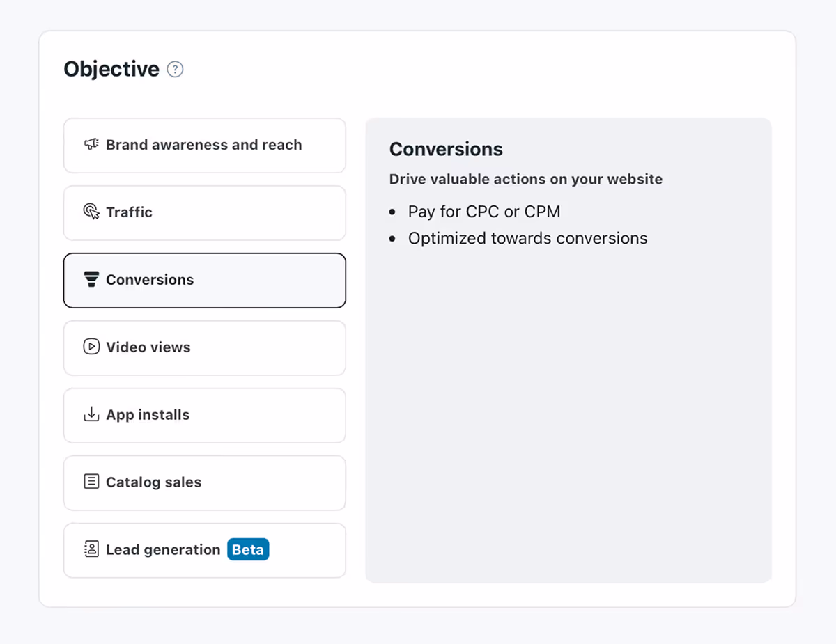836x644 pixels.
Task: Click the play icon beside Video views
Action: click(x=91, y=347)
